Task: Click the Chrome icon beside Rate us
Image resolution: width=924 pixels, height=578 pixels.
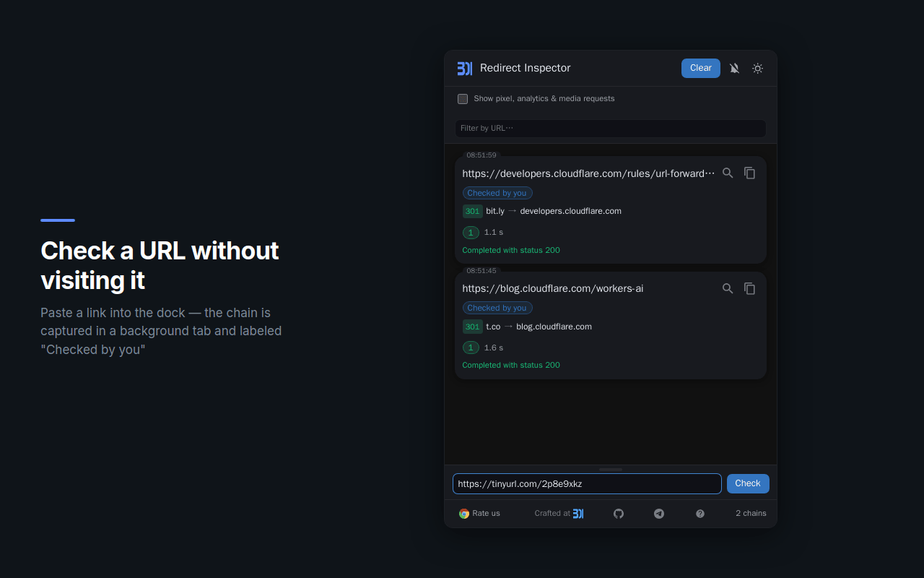Action: pos(464,514)
